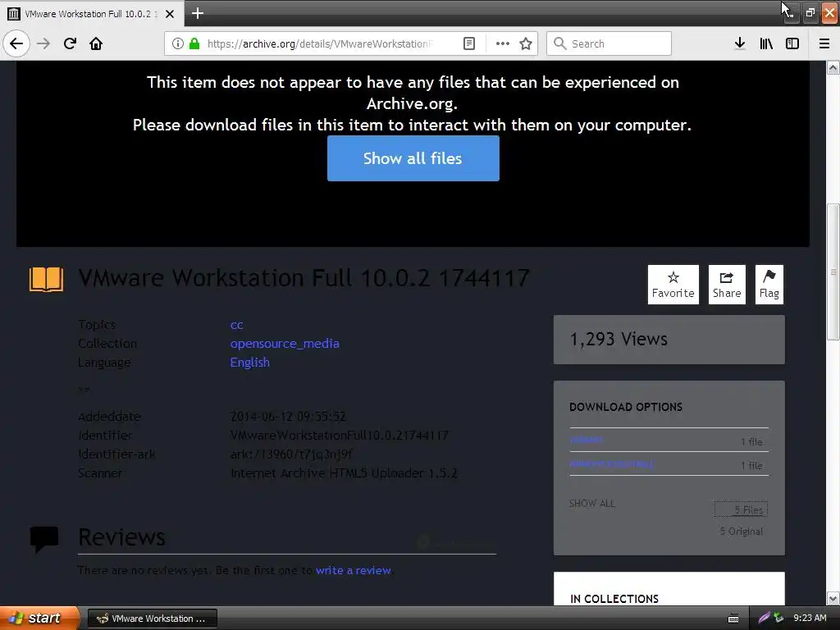Open the first download option, 1 file

point(586,440)
